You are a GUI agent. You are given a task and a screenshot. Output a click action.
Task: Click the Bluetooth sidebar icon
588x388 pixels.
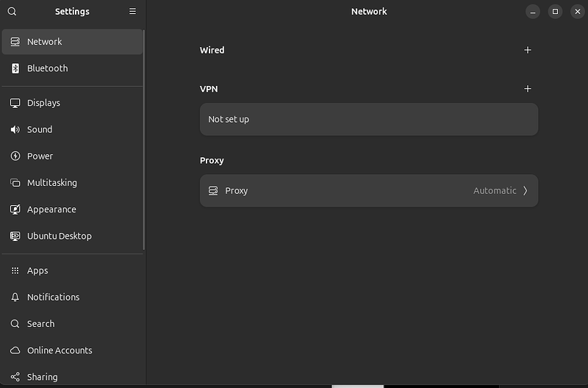pos(15,68)
